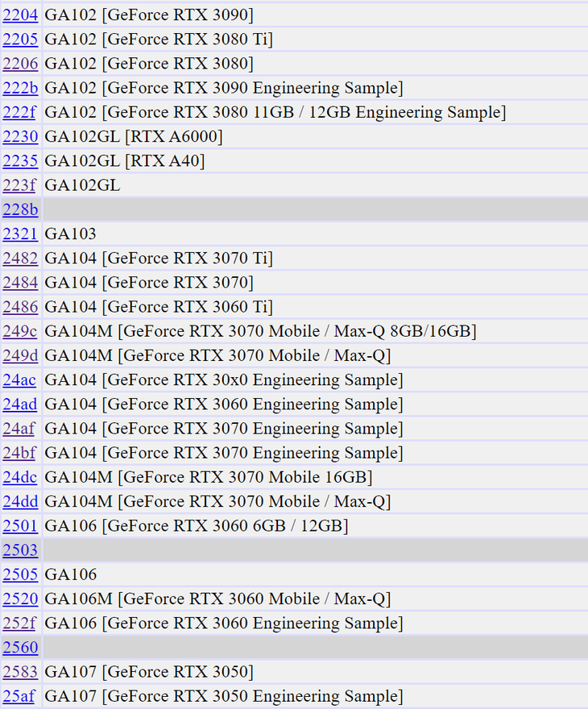Select the unnamed 2560 ID link
The image size is (588, 709).
(x=20, y=648)
